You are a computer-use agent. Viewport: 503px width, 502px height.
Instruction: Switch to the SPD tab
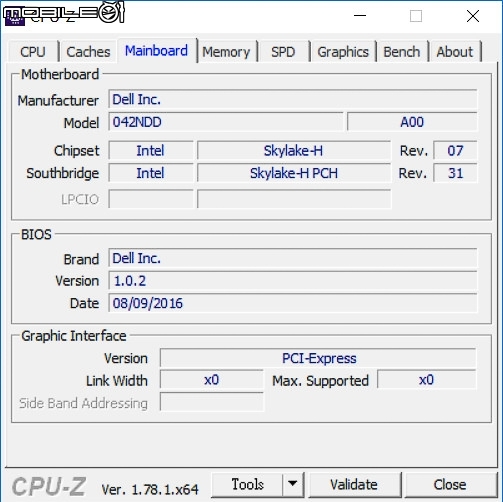283,52
